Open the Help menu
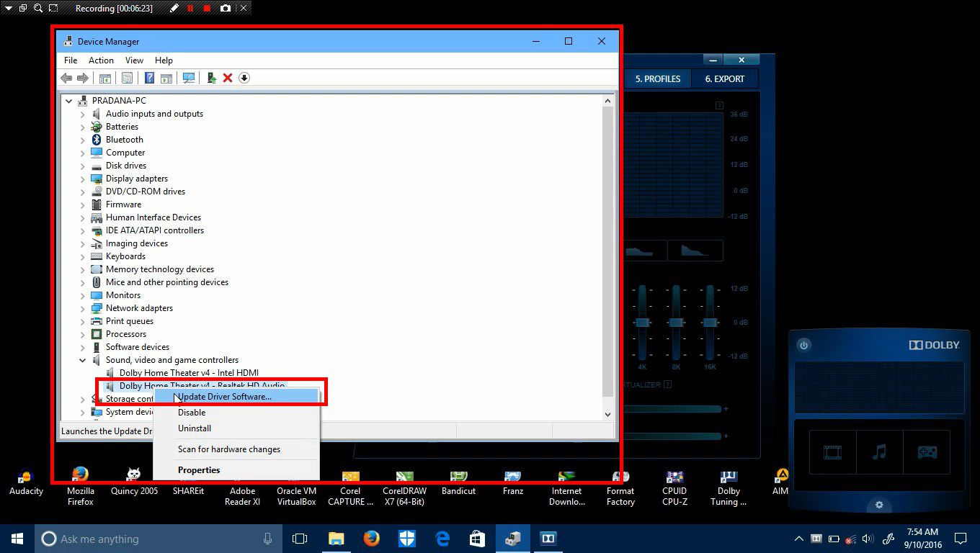 [x=164, y=60]
